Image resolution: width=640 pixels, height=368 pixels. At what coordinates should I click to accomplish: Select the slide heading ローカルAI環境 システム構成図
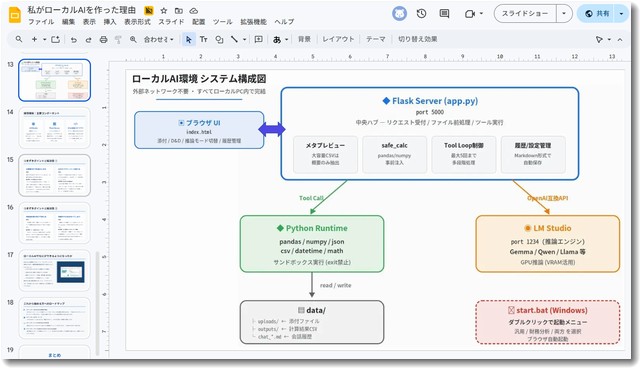(x=199, y=79)
